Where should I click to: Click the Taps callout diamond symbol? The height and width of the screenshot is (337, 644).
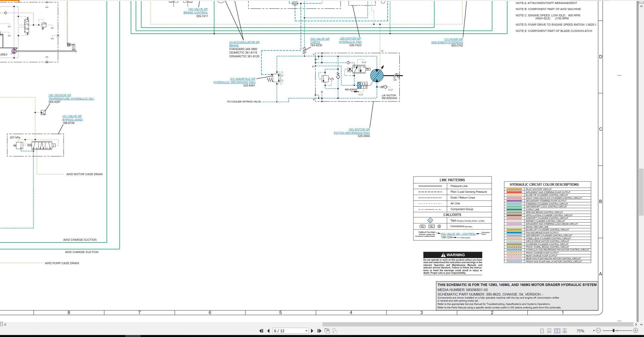click(430, 220)
